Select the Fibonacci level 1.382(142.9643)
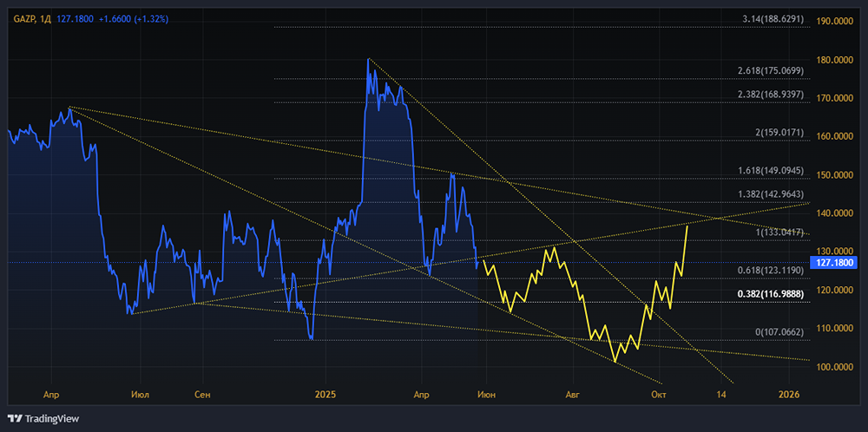This screenshot has width=868, height=432. coord(769,194)
